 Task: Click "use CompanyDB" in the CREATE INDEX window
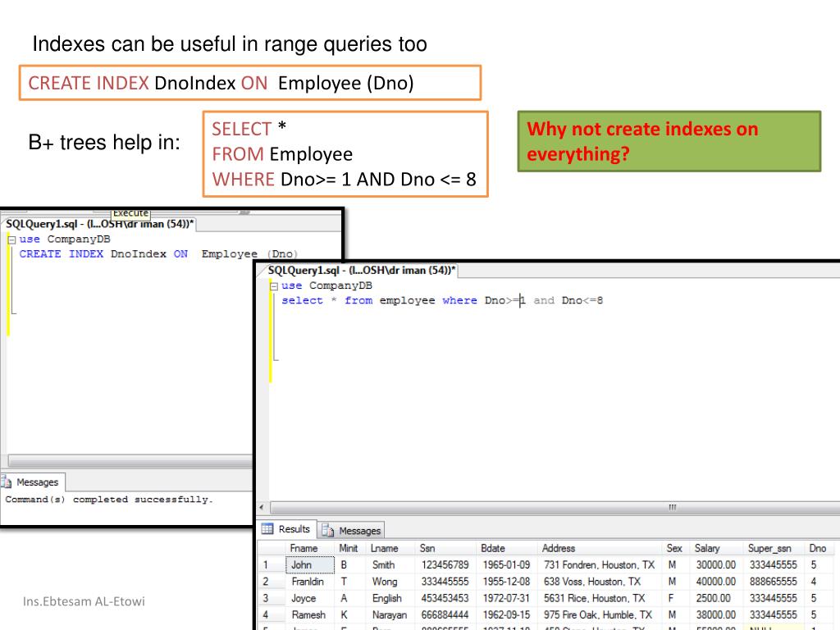(x=65, y=239)
